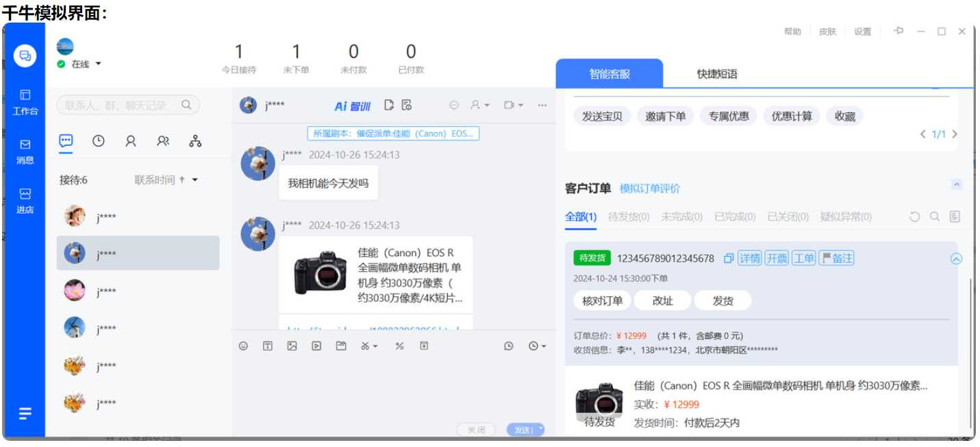Go to previous page of quick actions

tap(923, 134)
